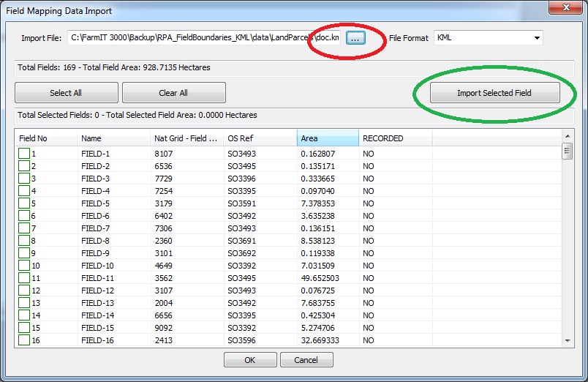Check the box for FIELD-3
Image resolution: width=588 pixels, height=382 pixels.
(x=24, y=179)
